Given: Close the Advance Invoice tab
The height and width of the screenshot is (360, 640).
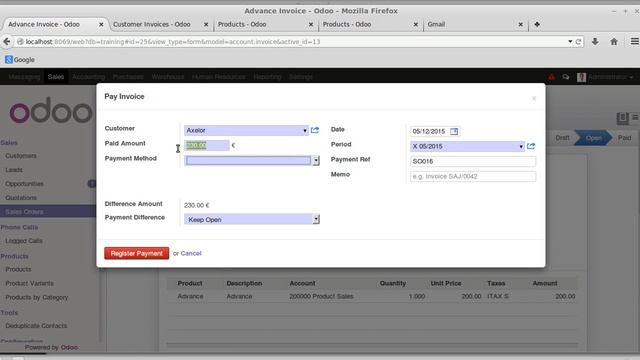Looking at the screenshot, I should (101, 24).
